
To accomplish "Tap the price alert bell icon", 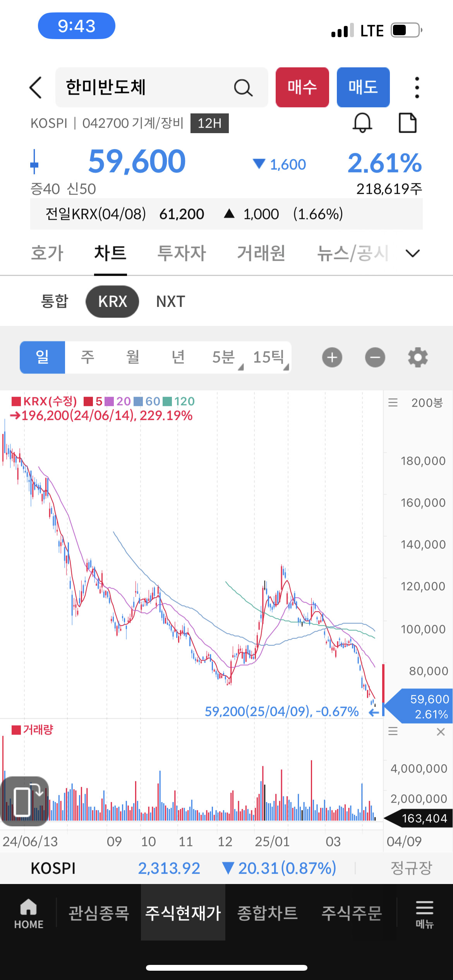I will pyautogui.click(x=362, y=123).
